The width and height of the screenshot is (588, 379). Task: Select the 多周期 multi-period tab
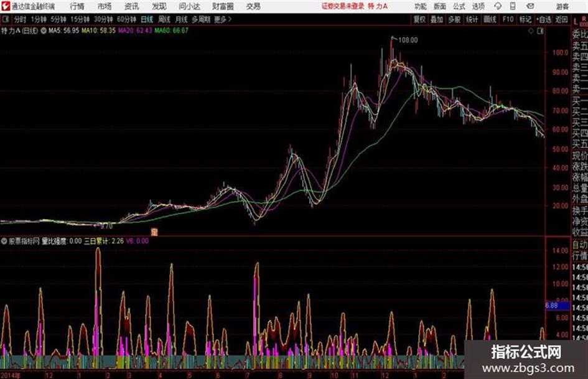pos(201,19)
